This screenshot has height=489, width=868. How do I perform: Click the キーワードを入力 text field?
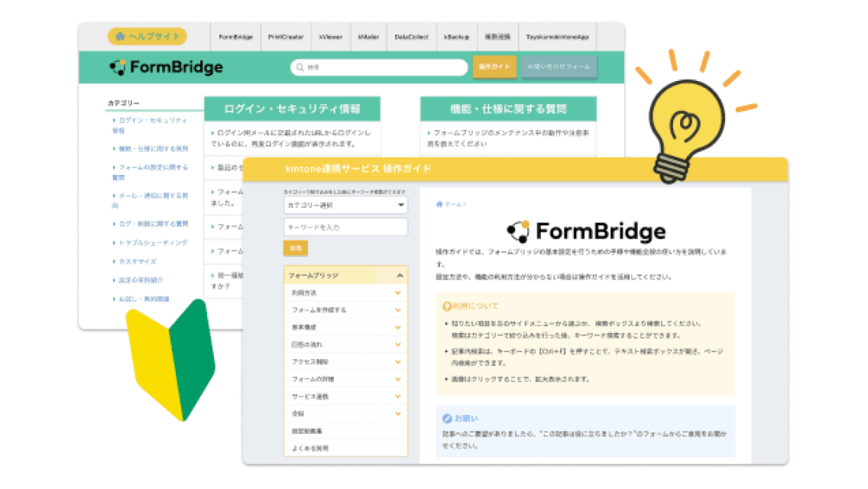345,227
